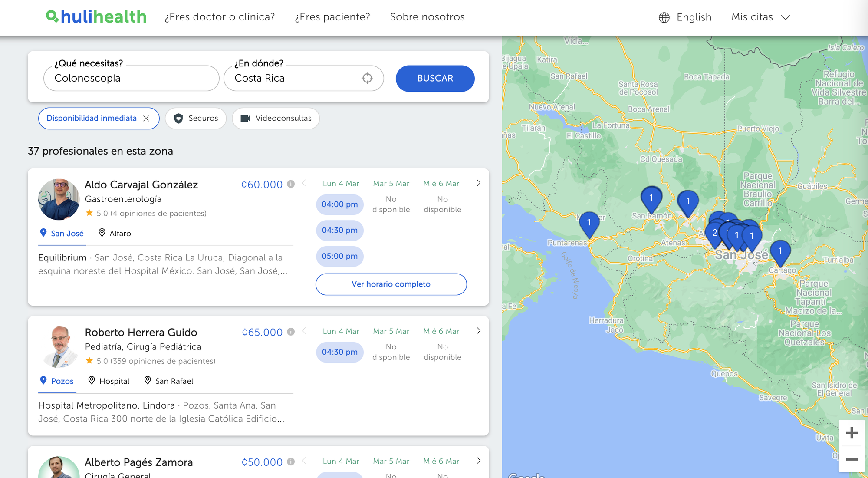
Task: Click info icon beside ₡60.000 price
Action: (291, 184)
